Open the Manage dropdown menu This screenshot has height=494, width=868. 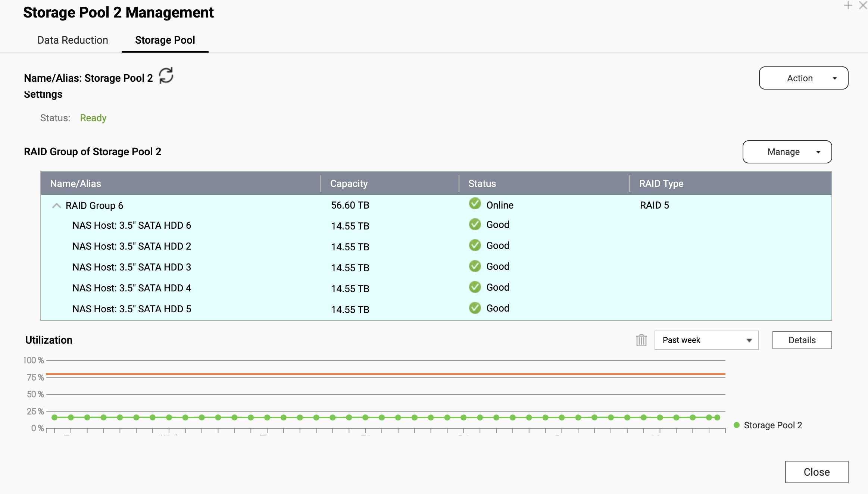click(787, 152)
